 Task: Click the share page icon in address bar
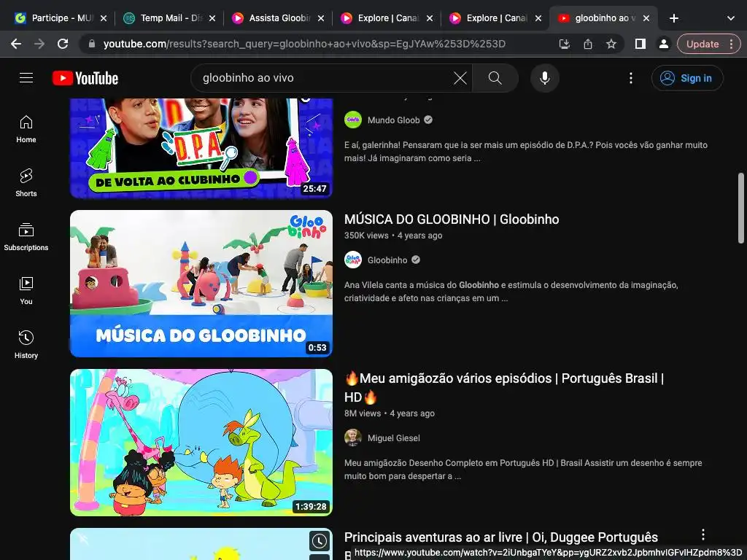pyautogui.click(x=588, y=44)
